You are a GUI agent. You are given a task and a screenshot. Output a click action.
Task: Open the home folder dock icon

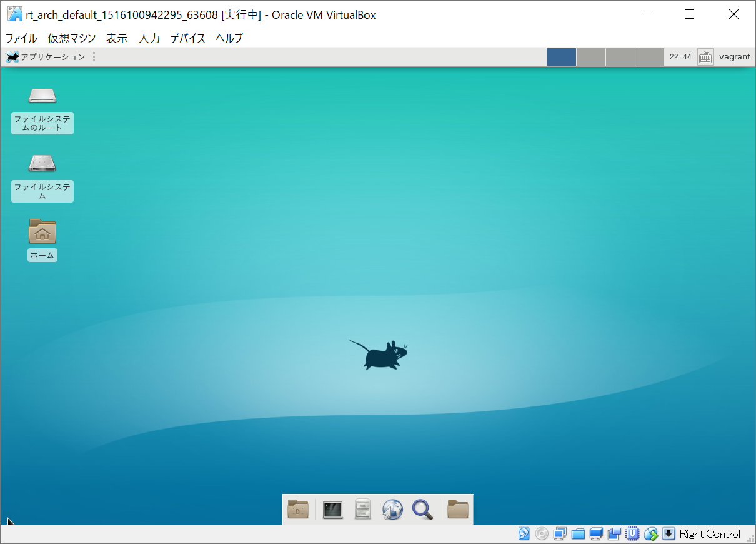458,510
